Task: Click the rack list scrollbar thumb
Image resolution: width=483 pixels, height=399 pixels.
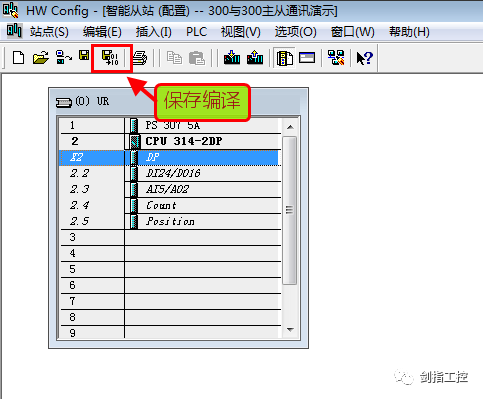Action: [290, 210]
